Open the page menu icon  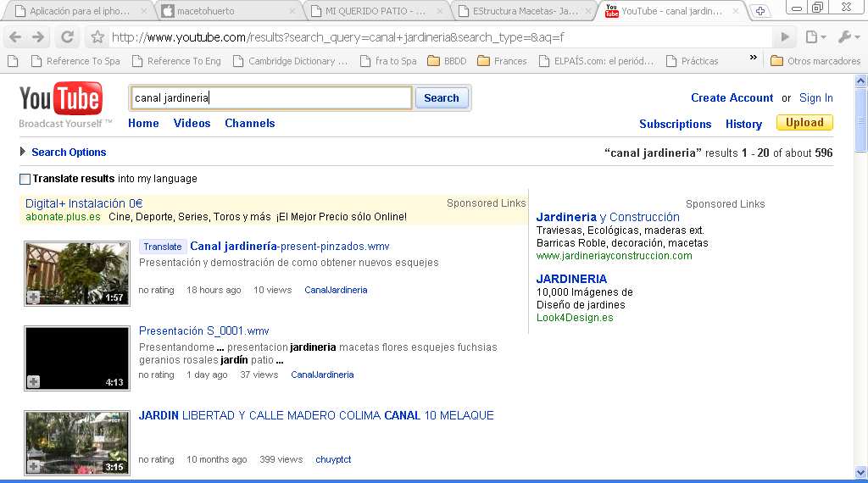pyautogui.click(x=815, y=37)
